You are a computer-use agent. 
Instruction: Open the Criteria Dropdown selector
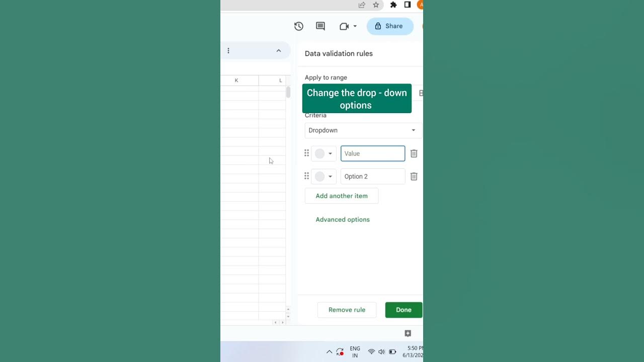[363, 130]
